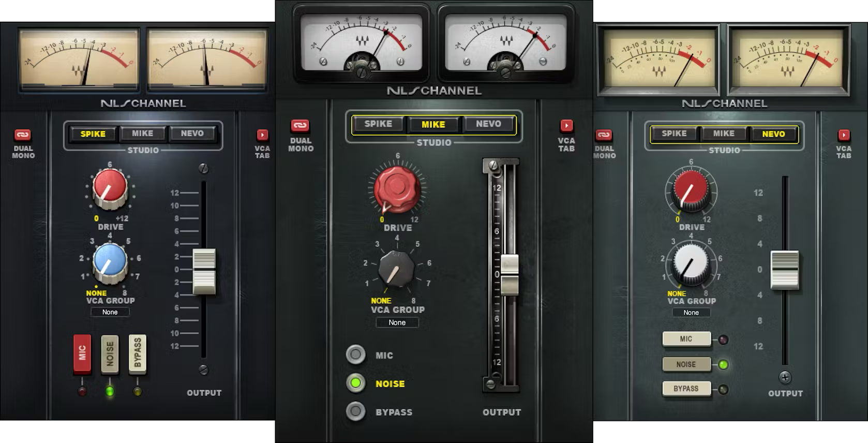Viewport: 868px width, 443px height.
Task: Click the Output fader handle on Nevo panel
Action: 785,270
